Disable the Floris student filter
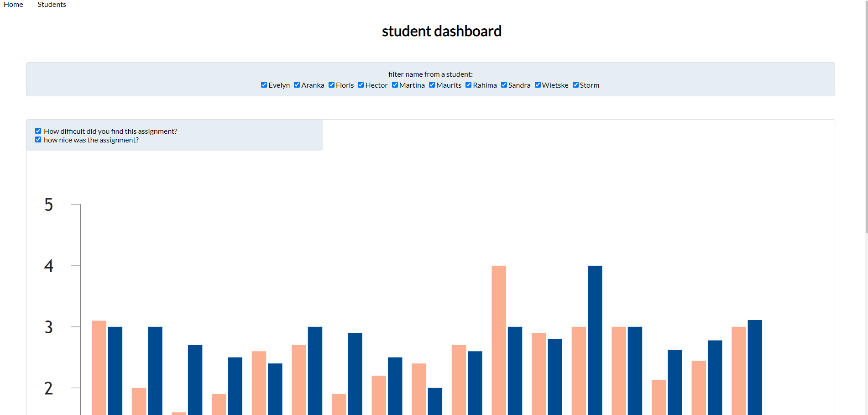Viewport: 868px width, 415px height. coord(331,84)
